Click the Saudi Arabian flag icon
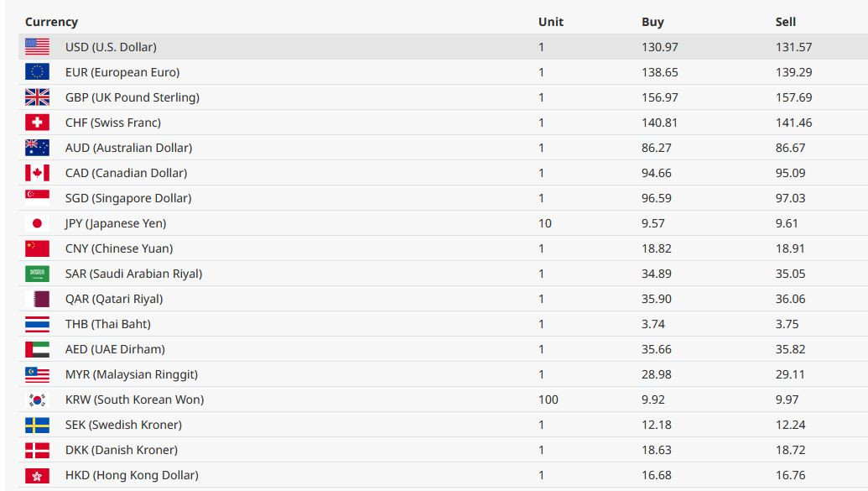Screen dimensions: 868x491 pos(37,274)
